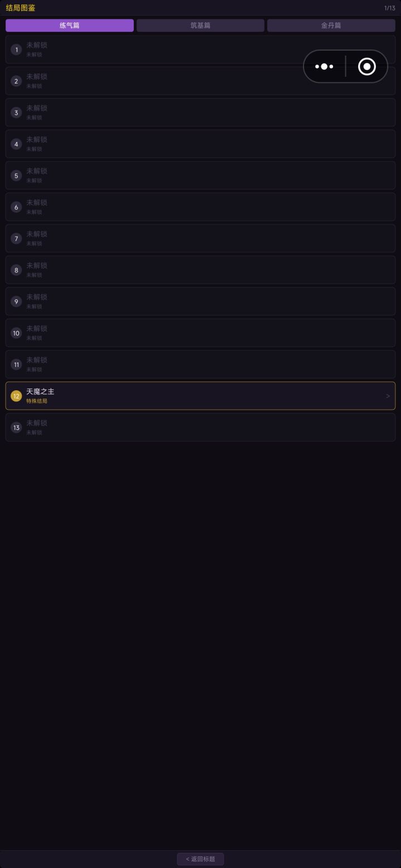Open the 天魔之主 ending title
The image size is (401, 868).
pyautogui.click(x=40, y=392)
